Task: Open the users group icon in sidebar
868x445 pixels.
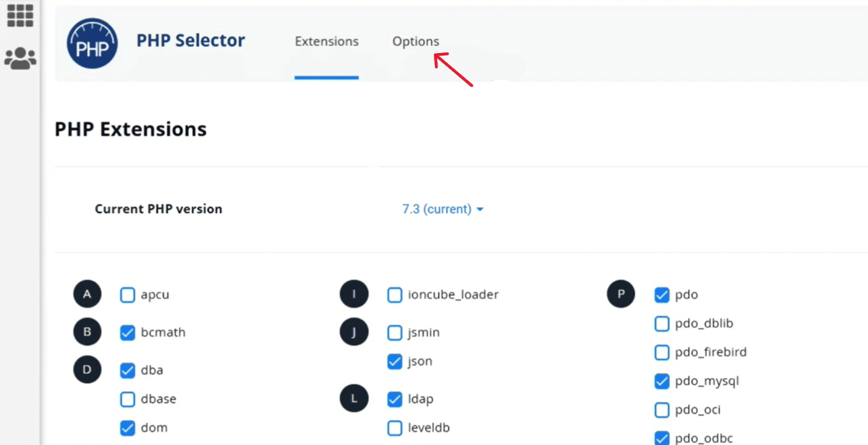Action: coord(20,58)
